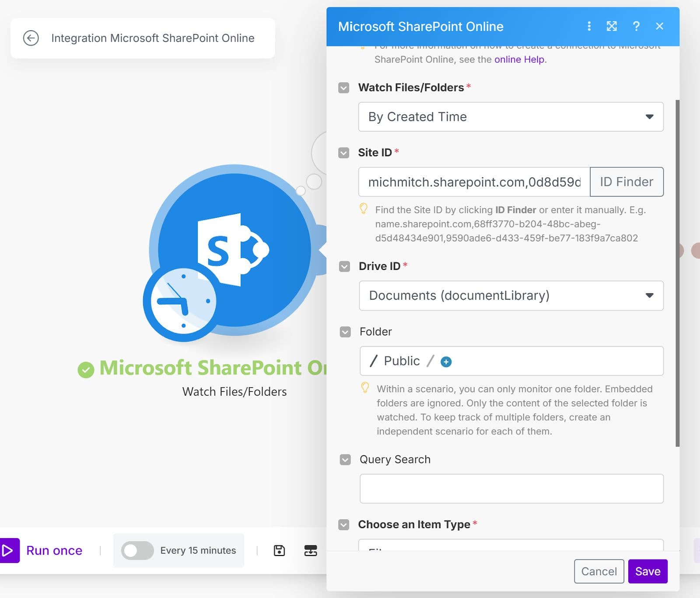
Task: Open the three-dot options menu in dialog header
Action: click(589, 26)
